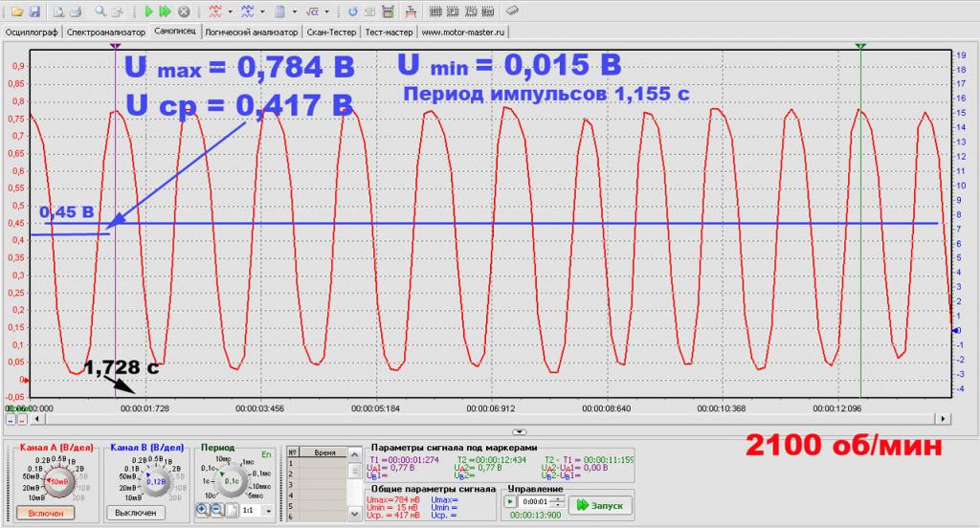Toggle Channel A Включен button
Viewport: 980px width, 528px height.
pos(45,514)
